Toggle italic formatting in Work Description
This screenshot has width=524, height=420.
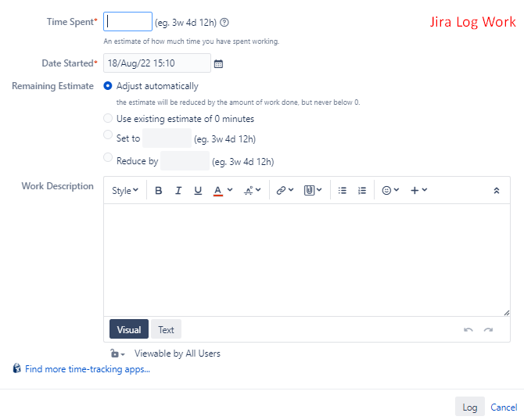(x=178, y=191)
